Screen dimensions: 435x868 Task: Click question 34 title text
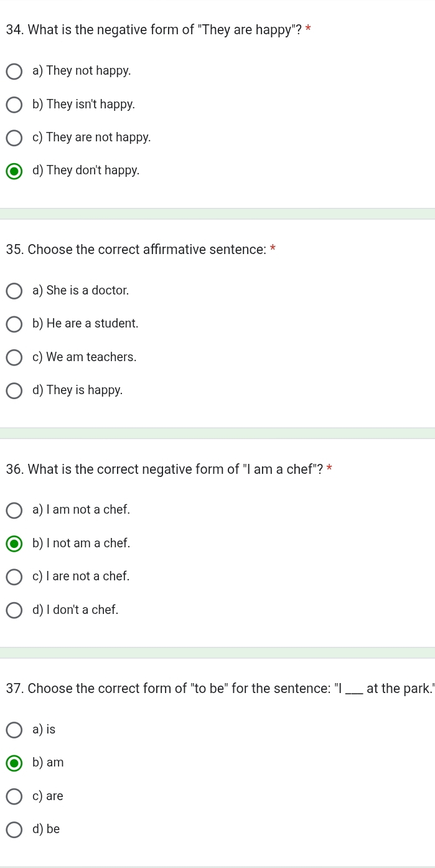154,30
